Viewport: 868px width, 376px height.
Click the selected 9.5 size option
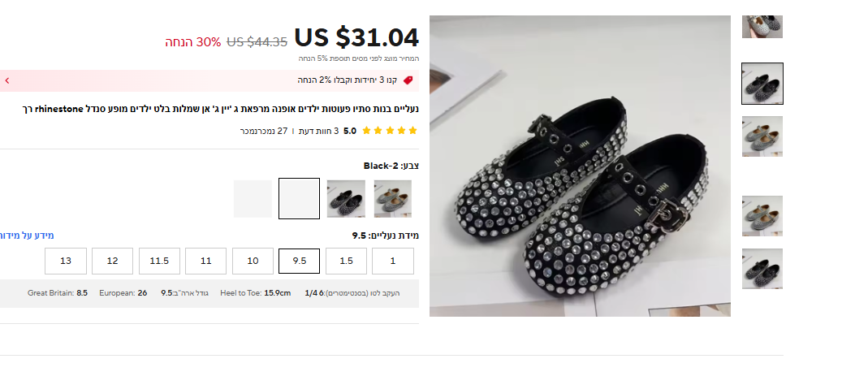[x=299, y=261]
